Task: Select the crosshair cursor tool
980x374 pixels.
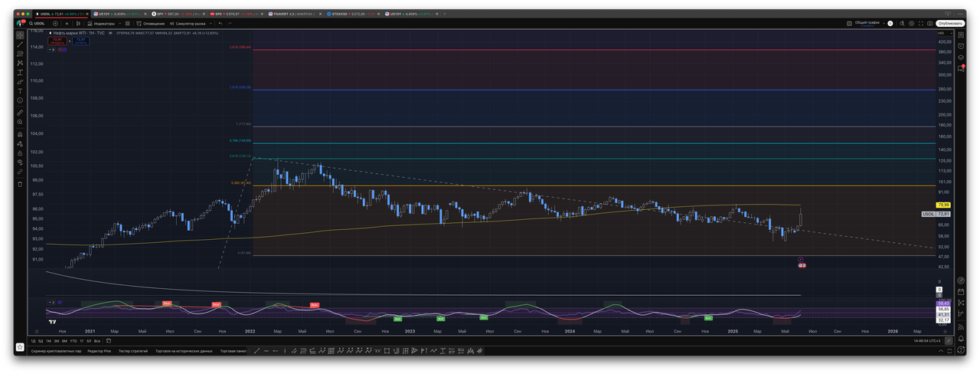Action: (x=20, y=35)
